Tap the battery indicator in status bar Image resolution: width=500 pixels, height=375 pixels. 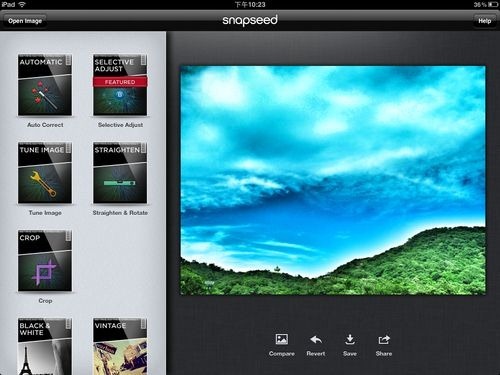(493, 5)
